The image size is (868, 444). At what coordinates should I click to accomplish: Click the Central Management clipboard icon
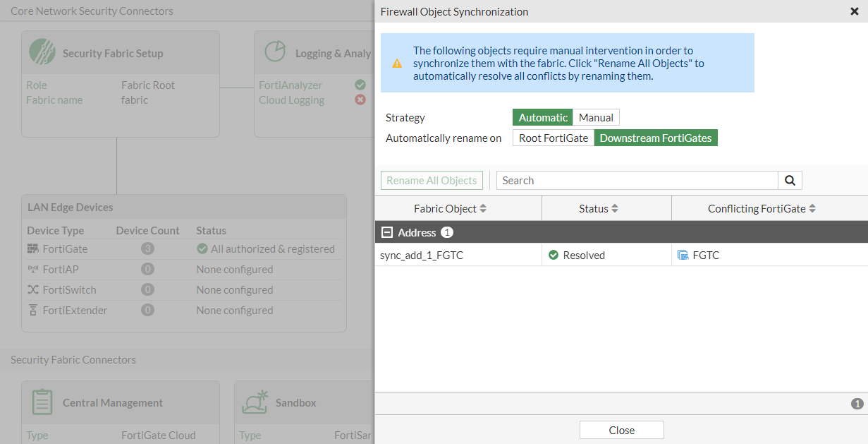pyautogui.click(x=42, y=402)
